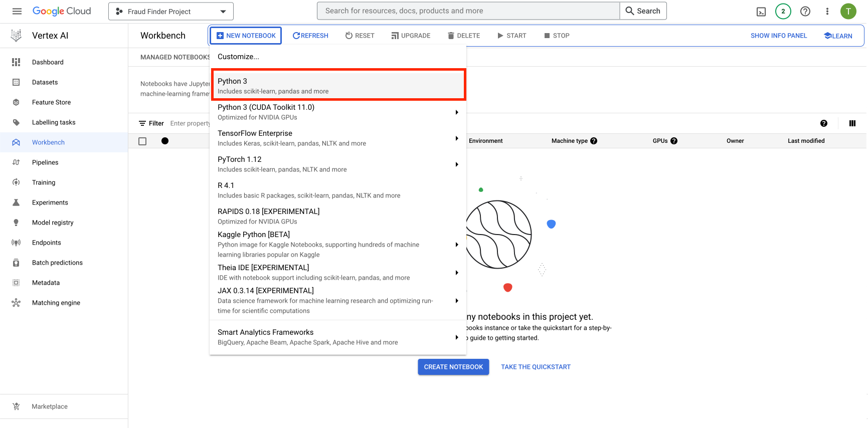The image size is (868, 428).
Task: Click the GPUs column help icon
Action: click(x=674, y=141)
